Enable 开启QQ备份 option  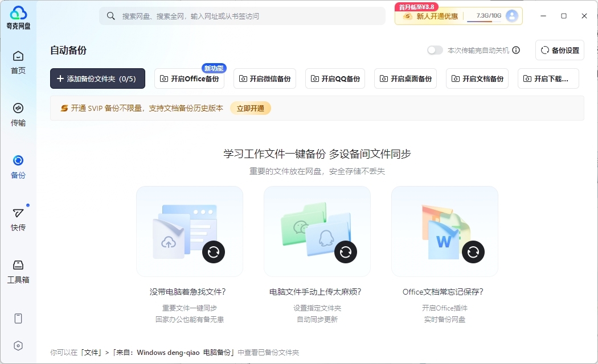[335, 79]
